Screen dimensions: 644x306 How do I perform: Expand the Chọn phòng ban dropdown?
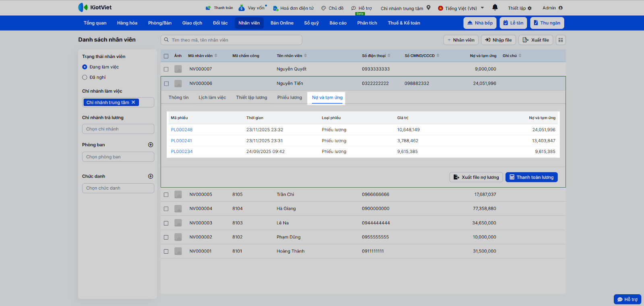point(118,157)
